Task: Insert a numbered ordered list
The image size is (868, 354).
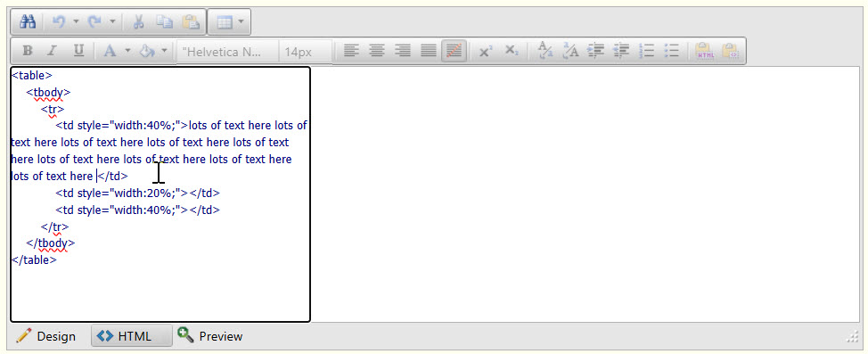Action: (646, 52)
